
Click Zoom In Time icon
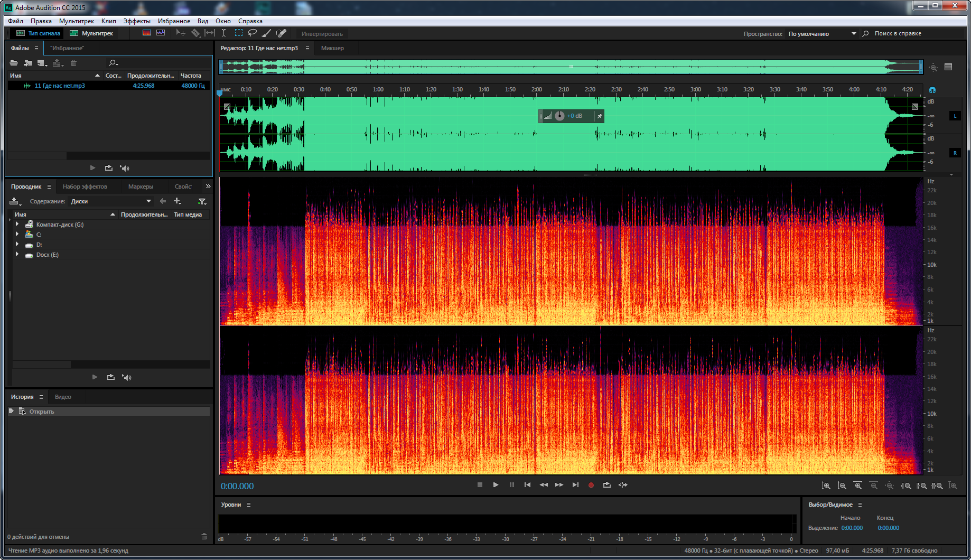tap(858, 486)
